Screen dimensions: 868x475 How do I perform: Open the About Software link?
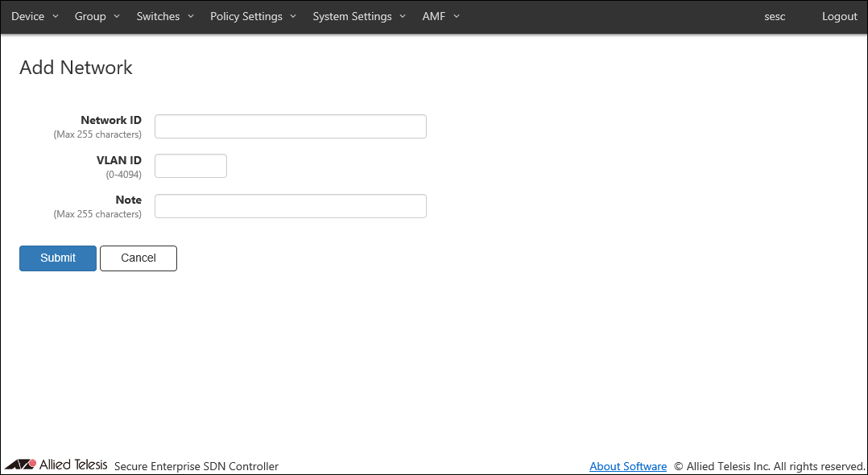(x=628, y=466)
